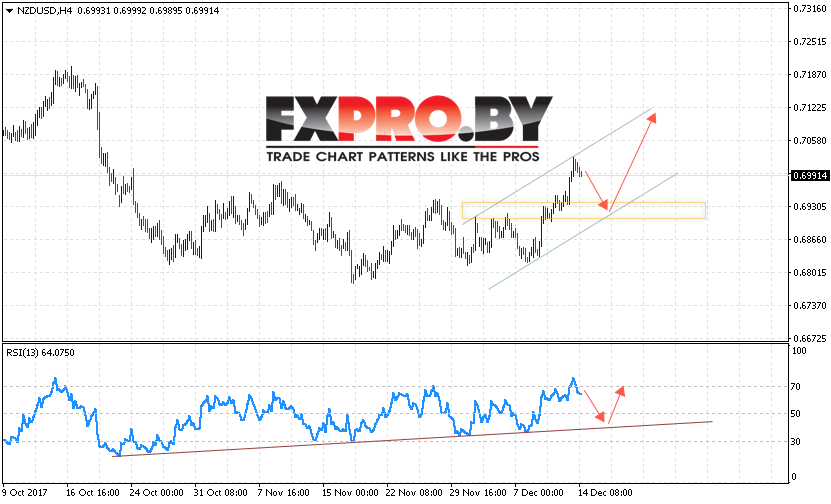The image size is (831, 504).
Task: Select the RSI(13) 64.0750 indicator label
Action: tap(40, 352)
